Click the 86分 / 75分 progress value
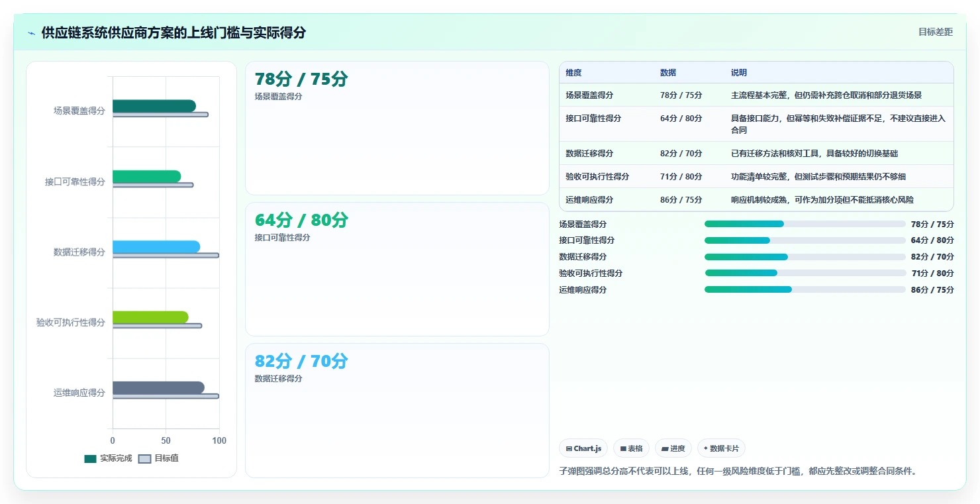Image resolution: width=980 pixels, height=504 pixels. click(x=932, y=290)
